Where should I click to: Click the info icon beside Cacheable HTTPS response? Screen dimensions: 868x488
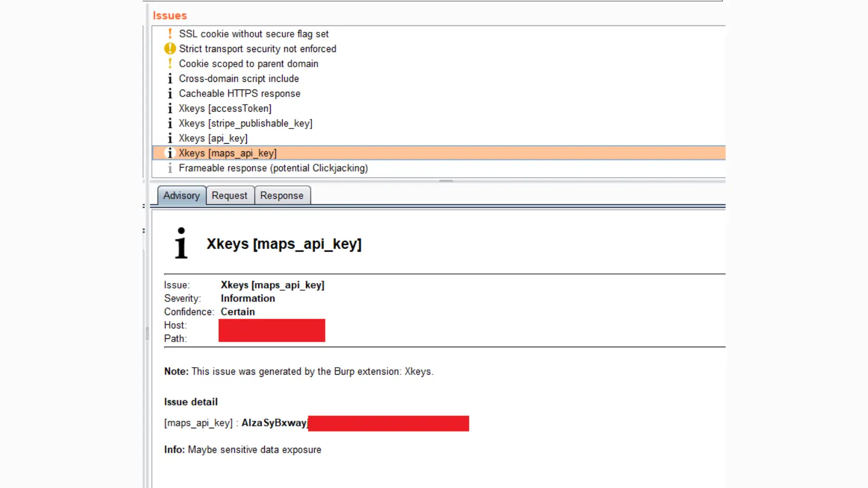coord(170,94)
